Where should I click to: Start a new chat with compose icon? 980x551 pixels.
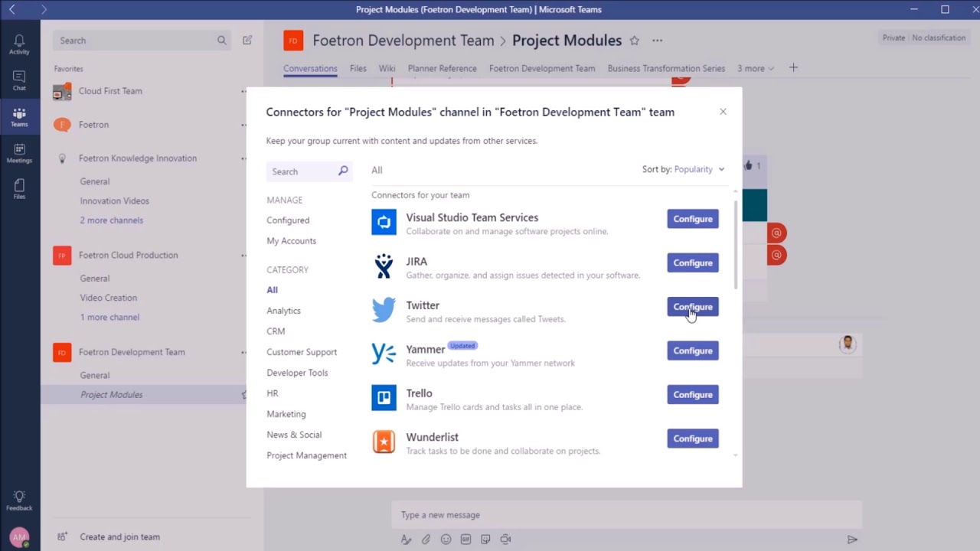click(x=247, y=40)
